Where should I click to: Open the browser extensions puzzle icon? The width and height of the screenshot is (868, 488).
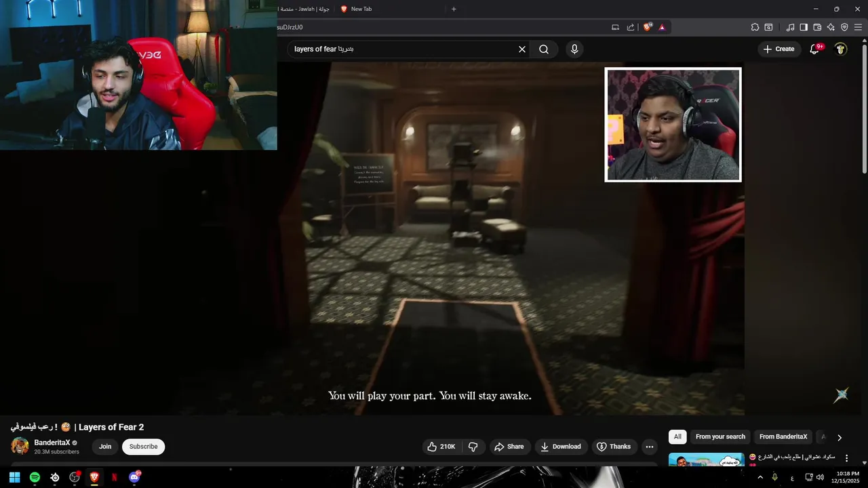[755, 27]
